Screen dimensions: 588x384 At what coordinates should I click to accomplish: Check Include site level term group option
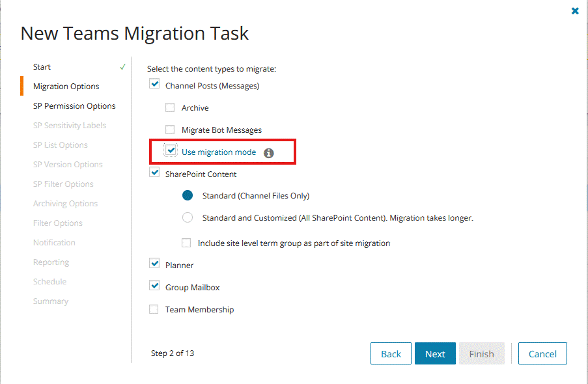point(186,243)
